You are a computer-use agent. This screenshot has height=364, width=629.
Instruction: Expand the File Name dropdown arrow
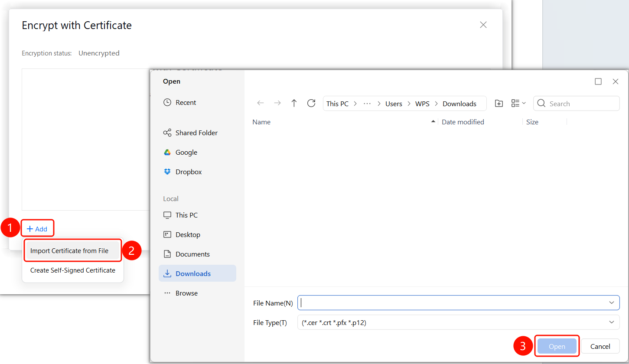pos(612,303)
